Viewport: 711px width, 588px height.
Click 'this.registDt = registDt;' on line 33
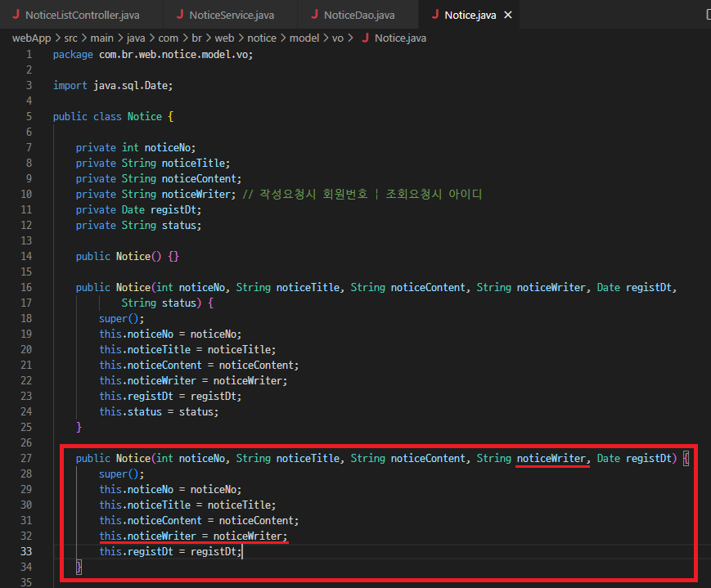pyautogui.click(x=170, y=552)
